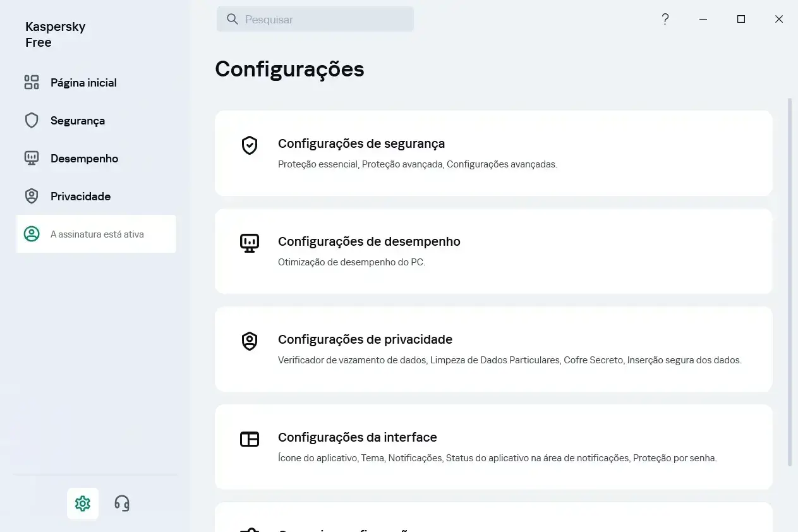Open the Desempenho monitor icon in sidebar
The width and height of the screenshot is (798, 532).
pos(32,158)
